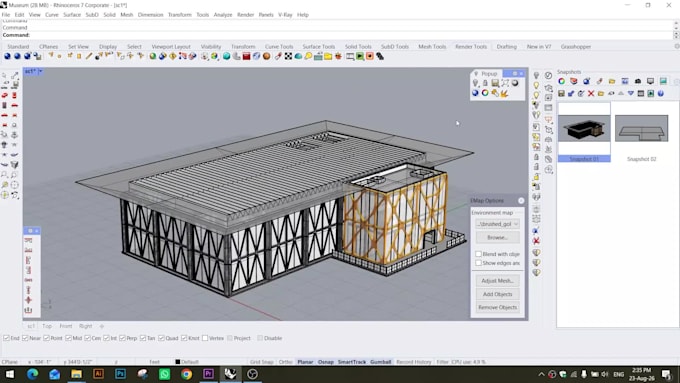Image resolution: width=680 pixels, height=383 pixels.
Task: Toggle Gumball in the status bar
Action: pos(381,362)
